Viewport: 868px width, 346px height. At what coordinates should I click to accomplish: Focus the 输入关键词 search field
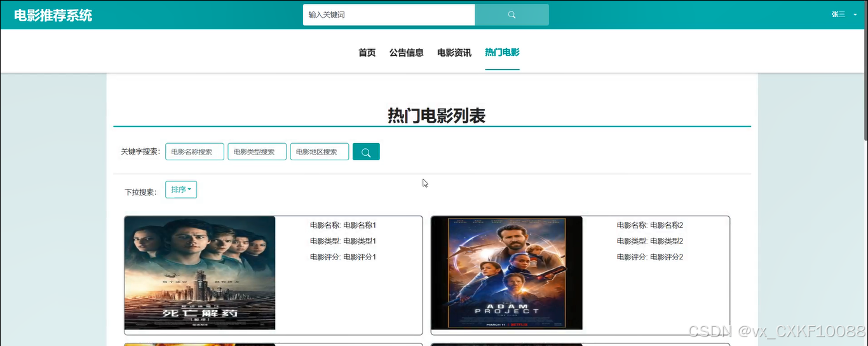[x=389, y=15]
